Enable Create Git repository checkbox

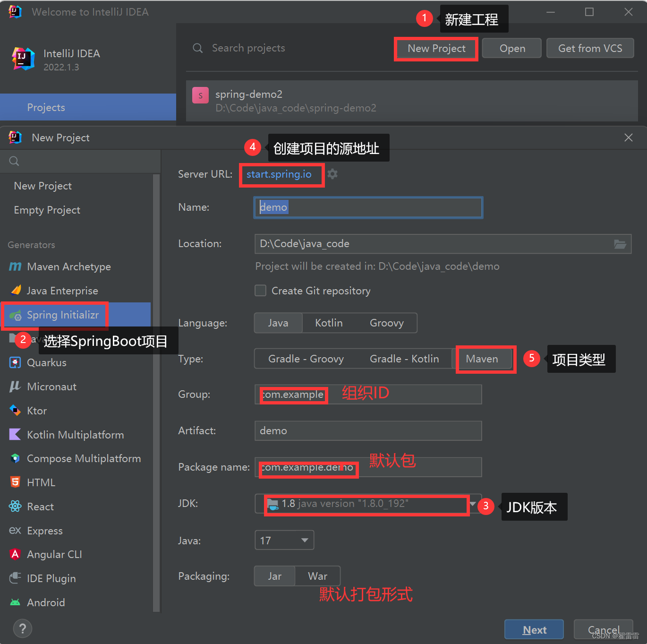click(x=261, y=291)
